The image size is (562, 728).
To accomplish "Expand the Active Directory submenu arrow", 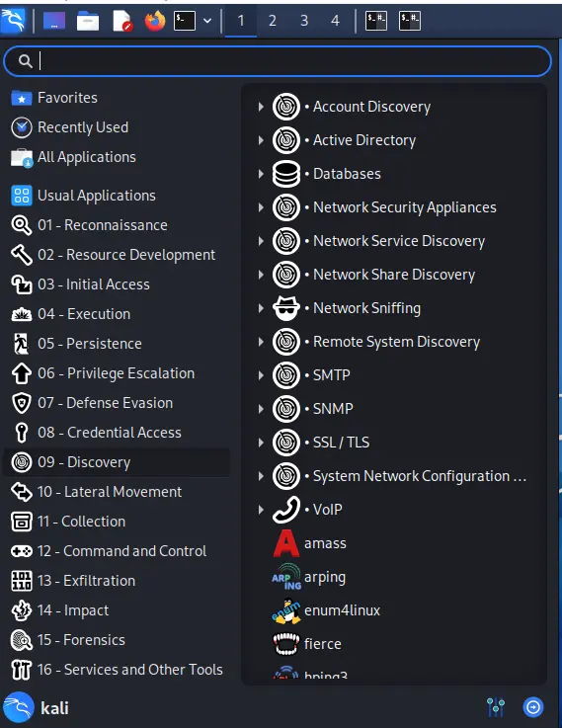I will (x=261, y=140).
